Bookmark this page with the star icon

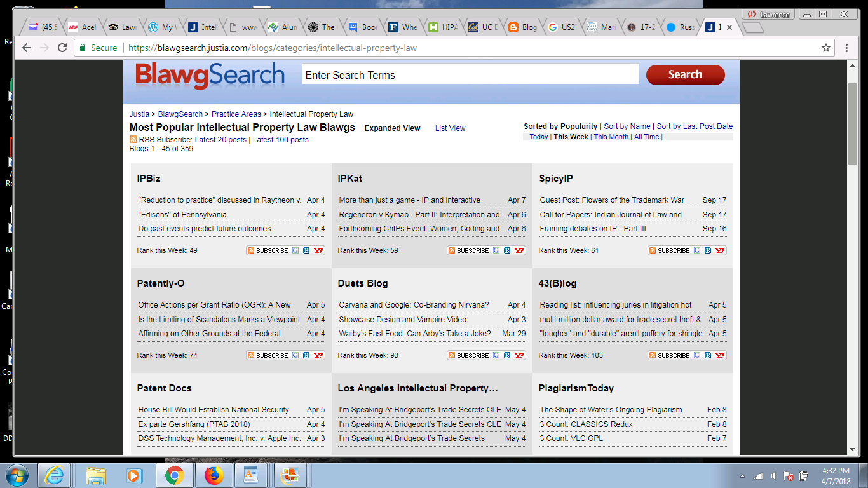click(826, 48)
